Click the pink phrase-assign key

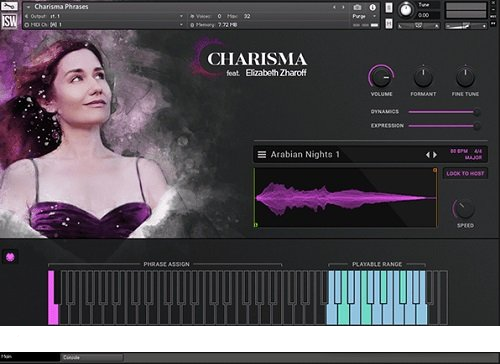click(53, 297)
